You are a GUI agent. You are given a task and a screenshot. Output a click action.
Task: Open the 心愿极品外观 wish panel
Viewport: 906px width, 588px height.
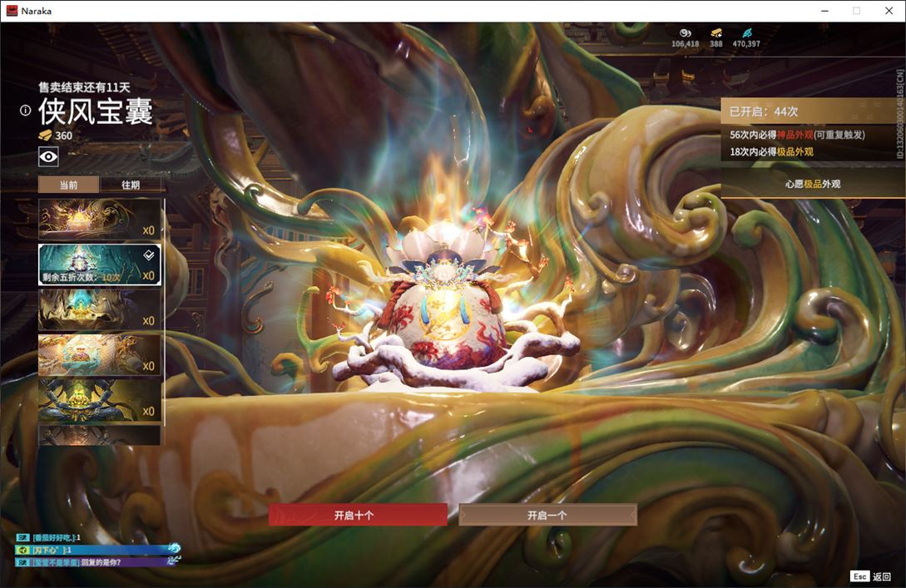tap(812, 184)
